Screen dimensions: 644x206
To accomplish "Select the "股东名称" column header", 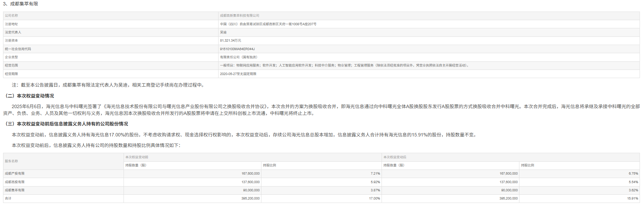I will click(x=63, y=161).
